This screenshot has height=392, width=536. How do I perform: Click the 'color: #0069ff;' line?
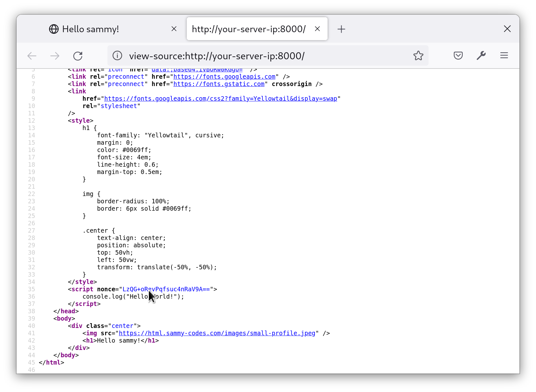[x=124, y=150]
